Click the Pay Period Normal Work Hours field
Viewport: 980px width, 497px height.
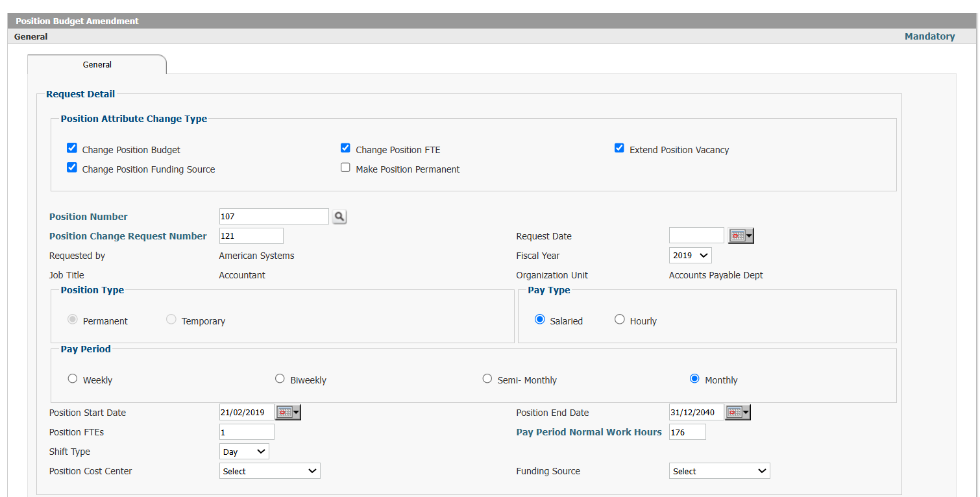(687, 431)
